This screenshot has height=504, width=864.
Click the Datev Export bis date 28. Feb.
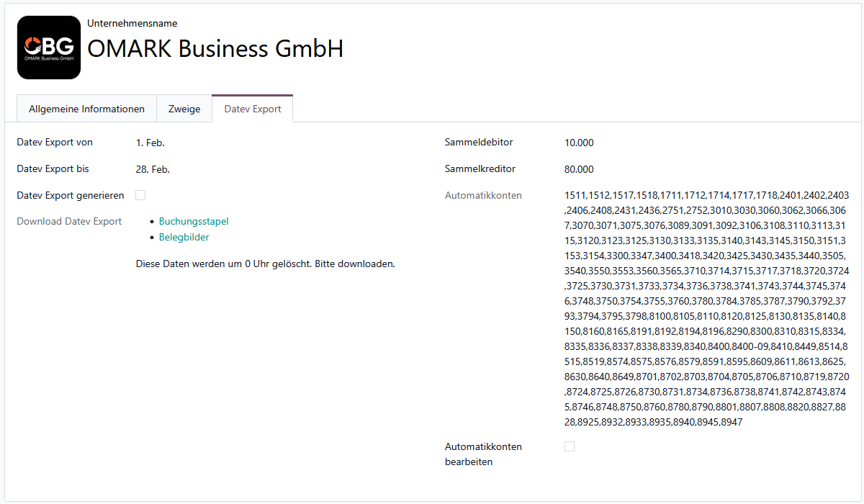(x=153, y=169)
